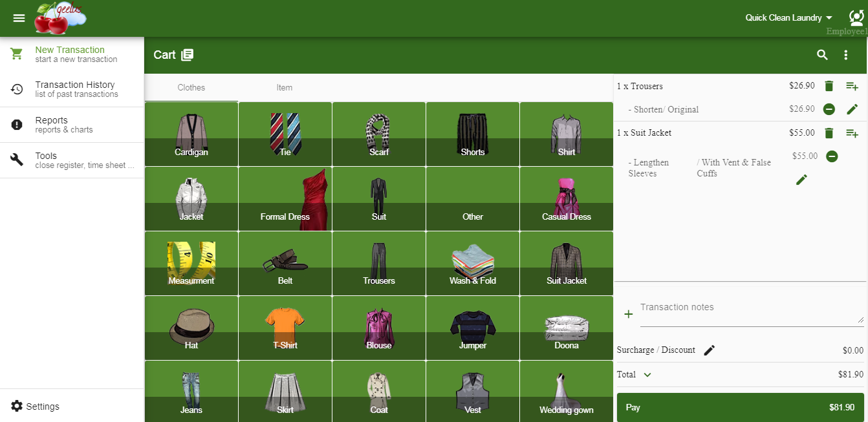Image resolution: width=868 pixels, height=422 pixels.
Task: Edit the Shorten/Original alteration with pencil
Action: click(x=852, y=109)
